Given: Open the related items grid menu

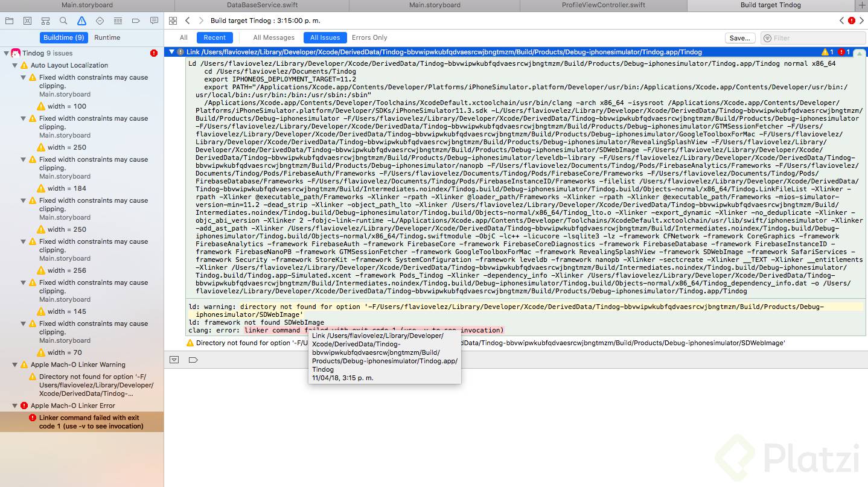Looking at the screenshot, I should tap(173, 21).
